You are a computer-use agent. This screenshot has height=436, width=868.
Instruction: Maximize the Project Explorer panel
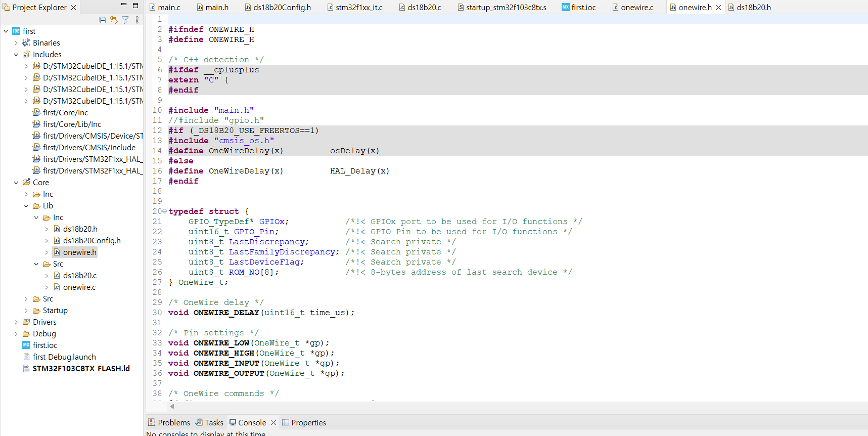click(x=135, y=6)
